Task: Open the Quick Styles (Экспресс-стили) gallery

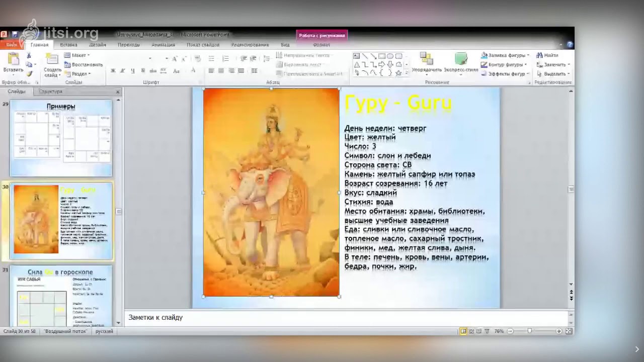Action: click(x=461, y=63)
